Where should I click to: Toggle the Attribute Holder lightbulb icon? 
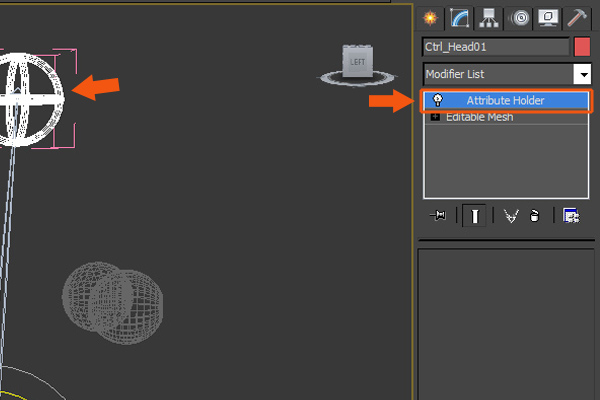coord(437,100)
